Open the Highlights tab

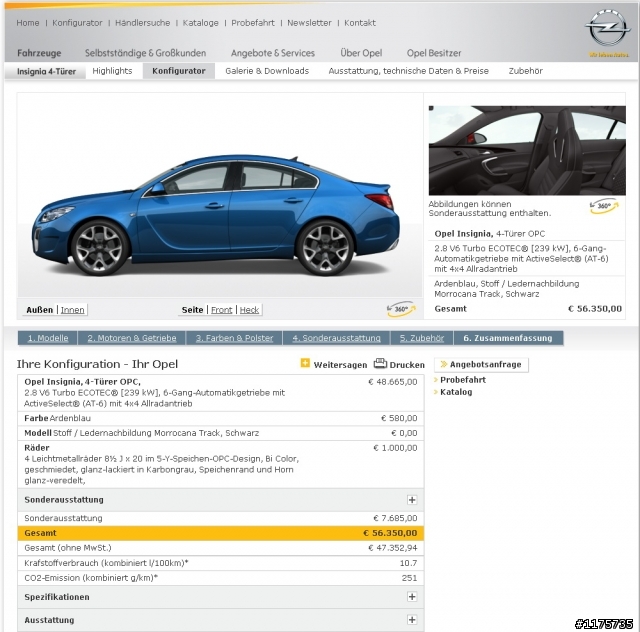pos(112,71)
